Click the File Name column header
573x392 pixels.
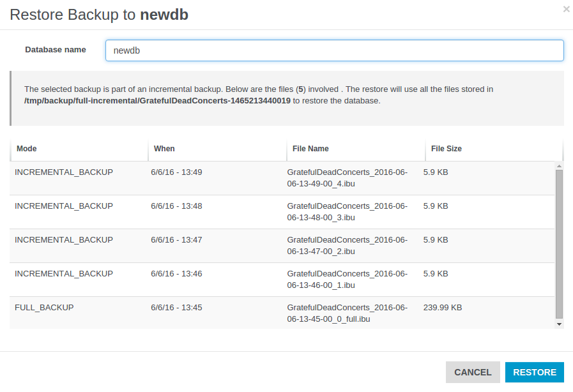tap(310, 149)
